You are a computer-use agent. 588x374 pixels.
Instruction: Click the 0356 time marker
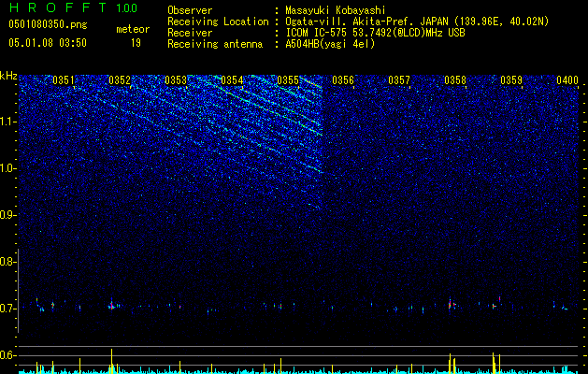pos(343,80)
